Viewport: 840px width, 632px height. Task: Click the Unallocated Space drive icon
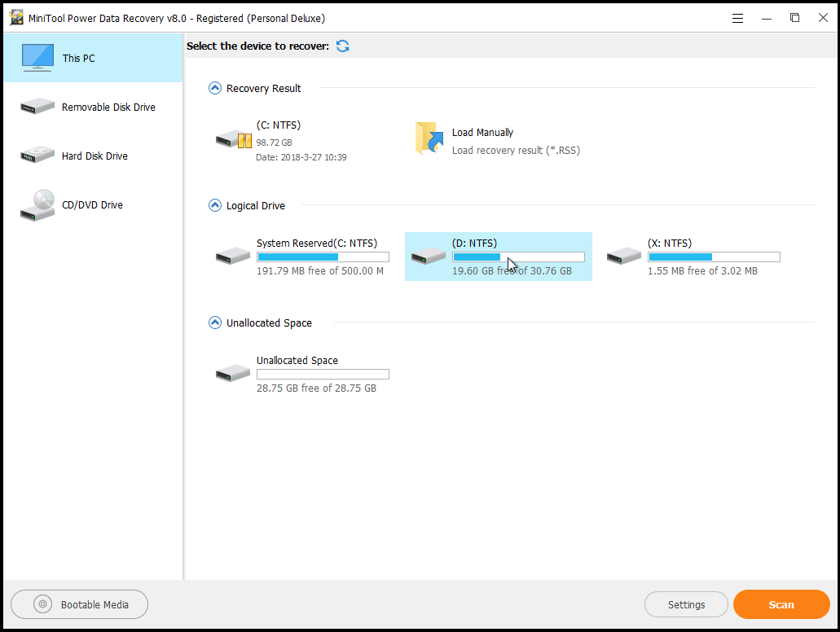(233, 374)
